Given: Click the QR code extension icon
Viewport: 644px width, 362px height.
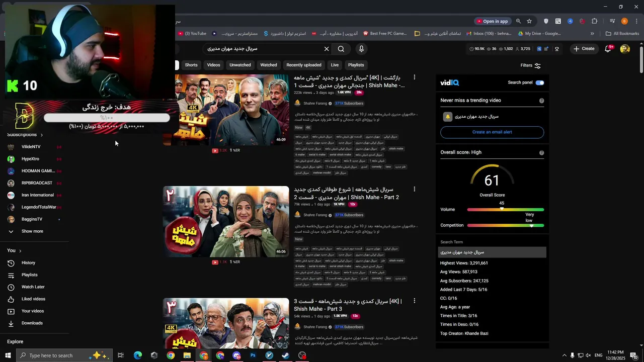Looking at the screenshot, I should [558, 21].
